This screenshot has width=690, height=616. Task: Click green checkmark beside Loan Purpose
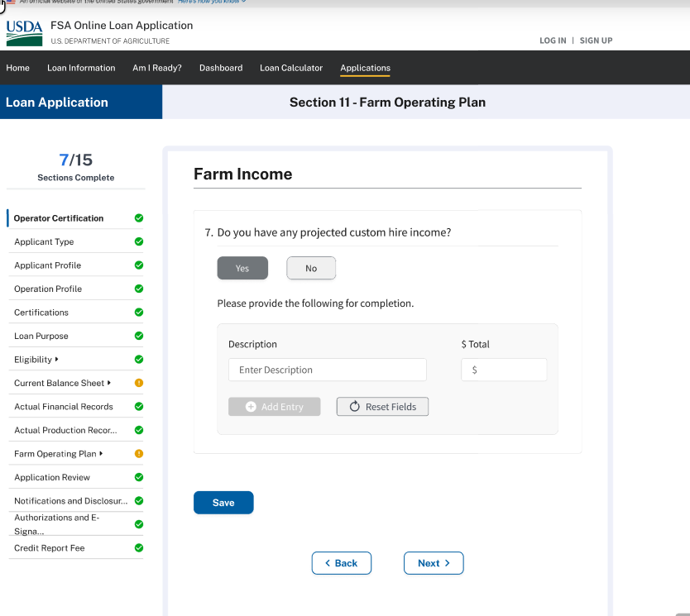(139, 336)
